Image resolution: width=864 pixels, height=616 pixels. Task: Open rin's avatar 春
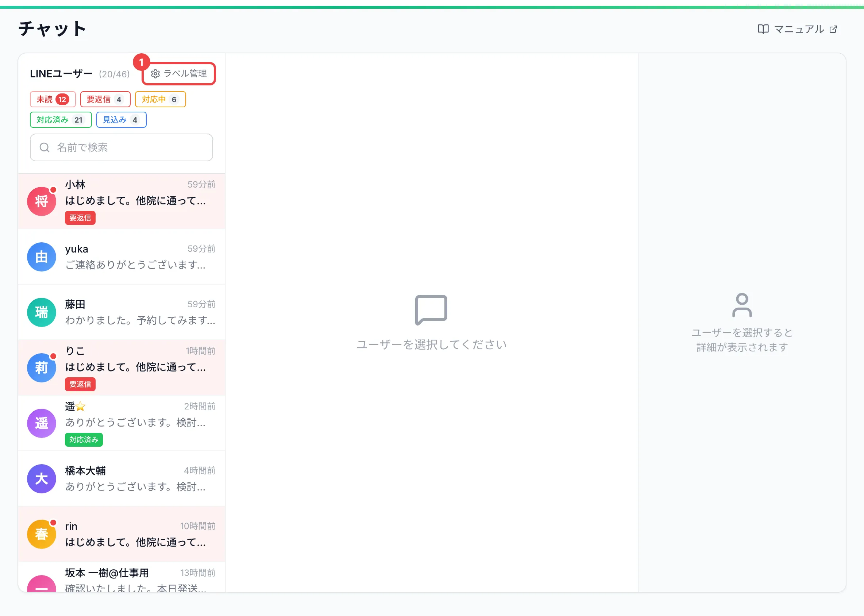[41, 535]
